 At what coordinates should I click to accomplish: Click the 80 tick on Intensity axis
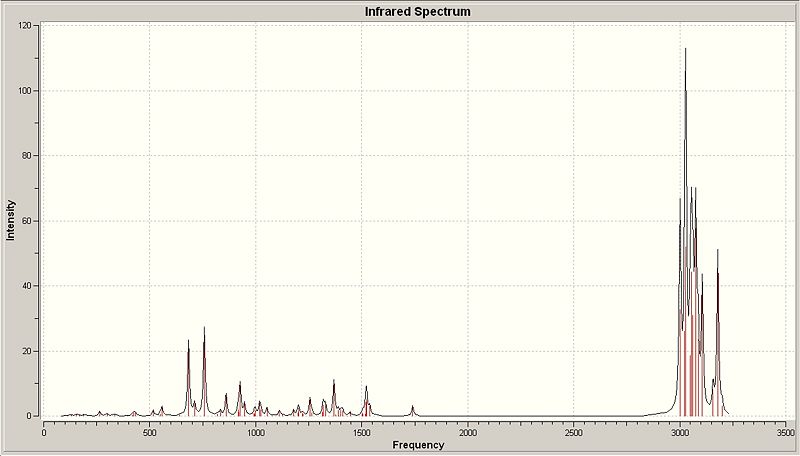[x=27, y=156]
